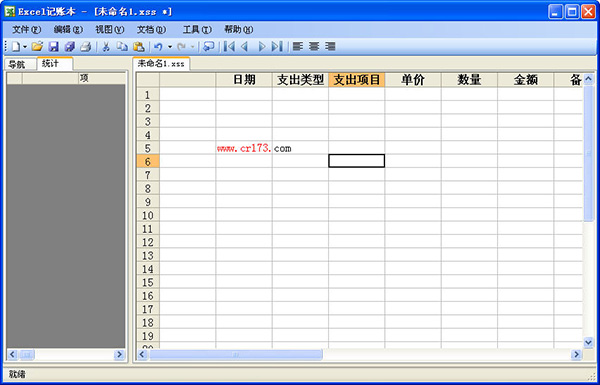Open the New document dropdown arrow

coord(25,47)
